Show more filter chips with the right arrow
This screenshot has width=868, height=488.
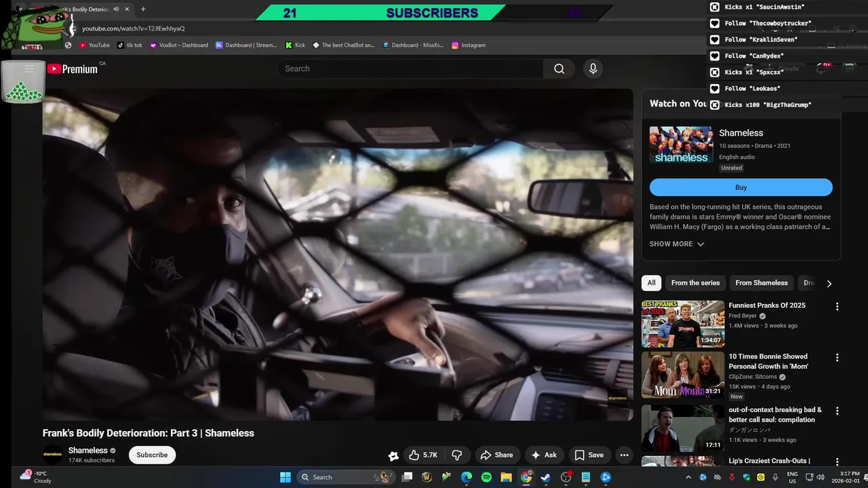829,283
